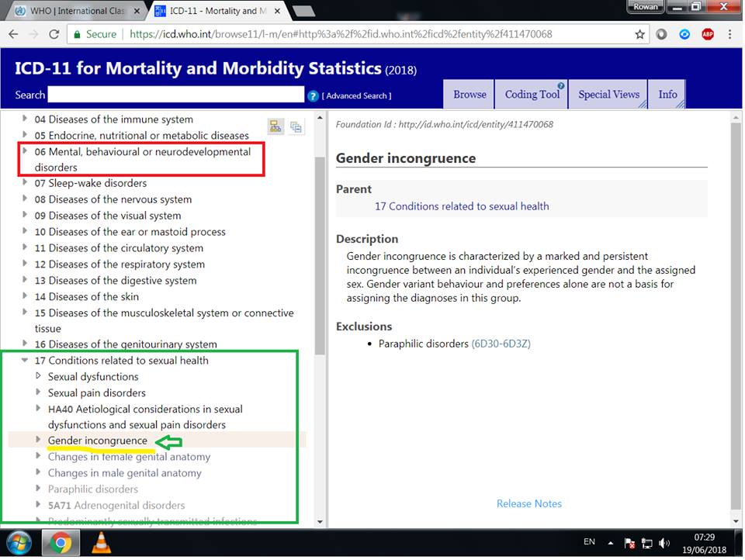
Task: Click the overlapping windows icon above tree
Action: (x=296, y=127)
